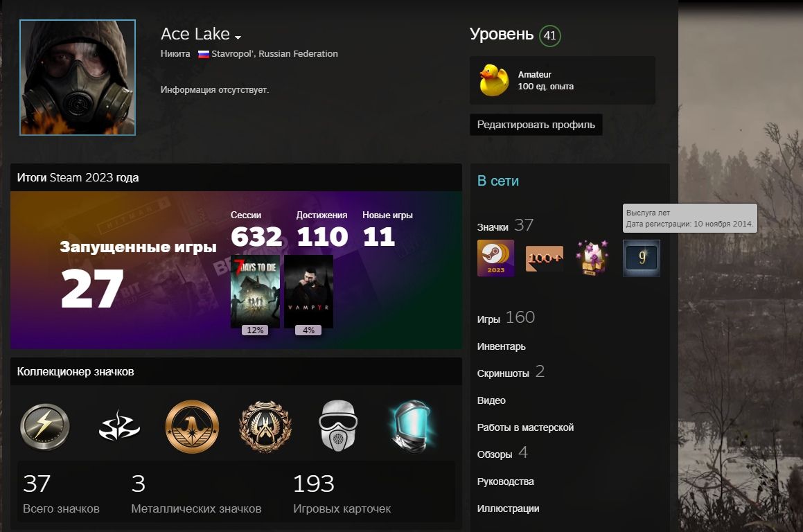The height and width of the screenshot is (532, 803).
Task: Click the Достижения 110 statistic
Action: (322, 230)
